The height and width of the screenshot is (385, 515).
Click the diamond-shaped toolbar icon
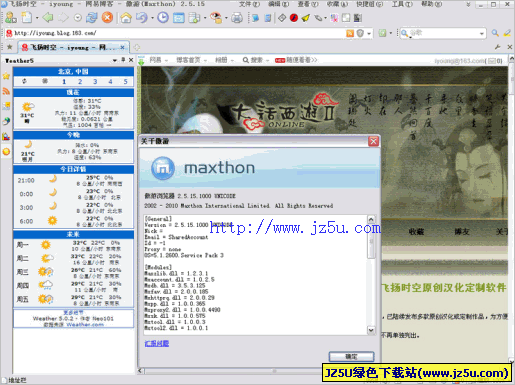(282, 18)
